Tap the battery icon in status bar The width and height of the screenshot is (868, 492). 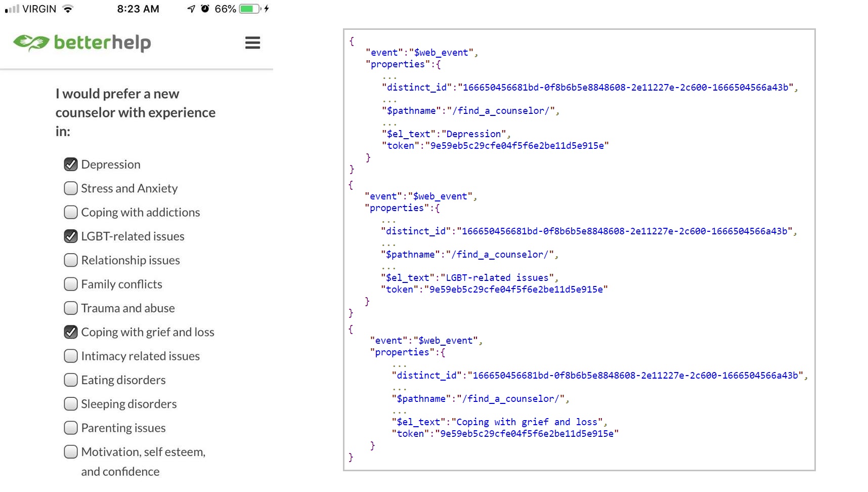coord(249,9)
